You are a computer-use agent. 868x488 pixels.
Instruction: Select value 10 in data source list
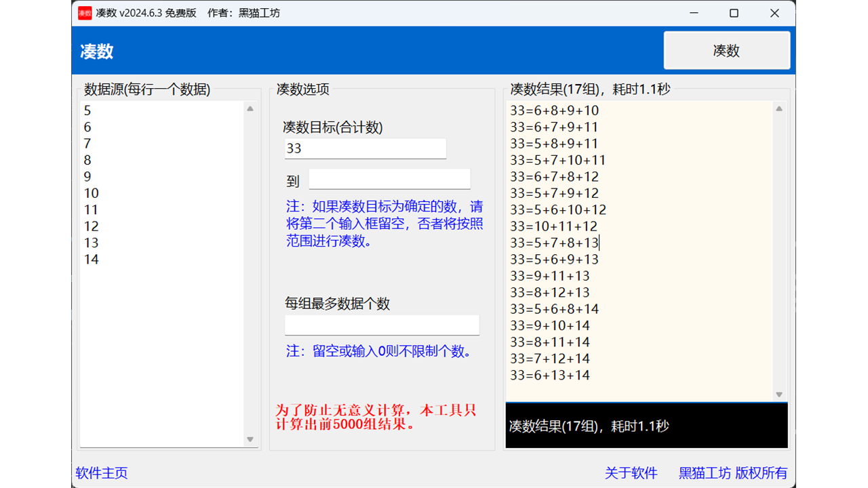[x=92, y=193]
